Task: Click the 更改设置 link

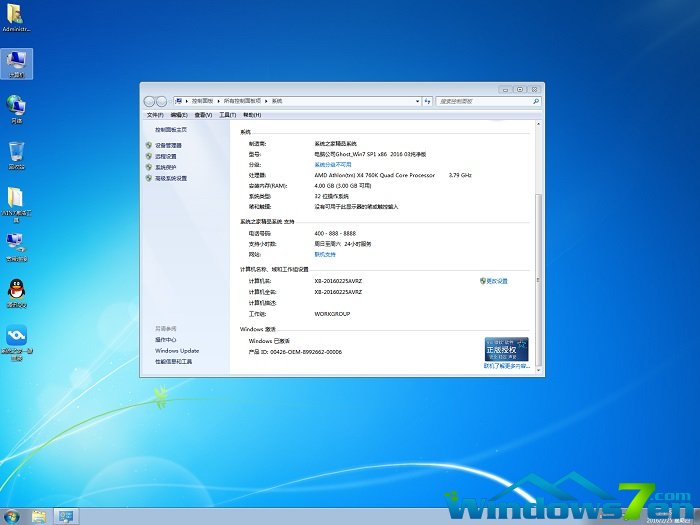Action: click(496, 281)
